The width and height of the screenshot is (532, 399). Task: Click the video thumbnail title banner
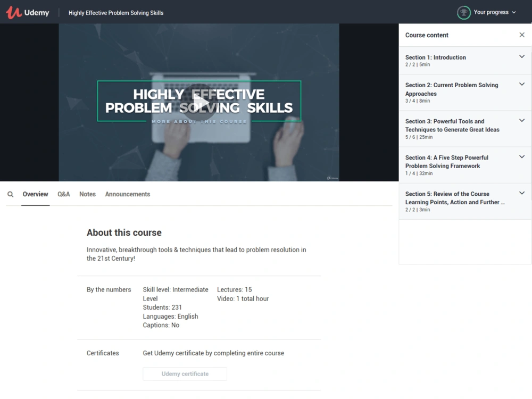[x=199, y=101]
